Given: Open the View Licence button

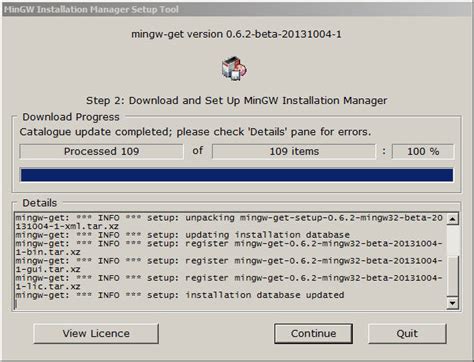Looking at the screenshot, I should coord(96,333).
